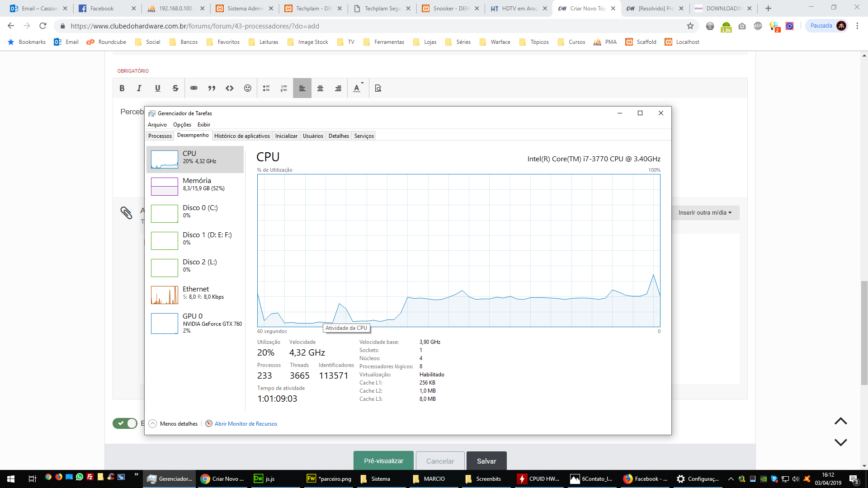Viewport: 868px width, 488px height.
Task: Click the Cancelar button
Action: click(440, 461)
